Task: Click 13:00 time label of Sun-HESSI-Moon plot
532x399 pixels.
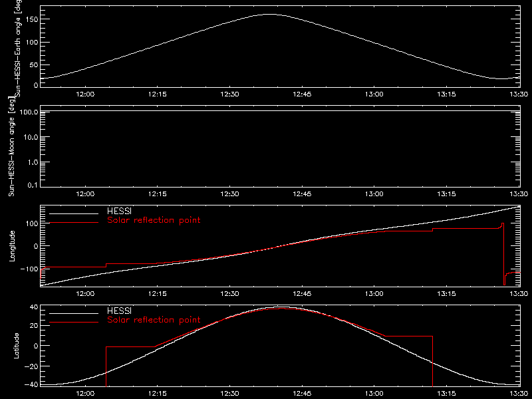Action: point(374,194)
